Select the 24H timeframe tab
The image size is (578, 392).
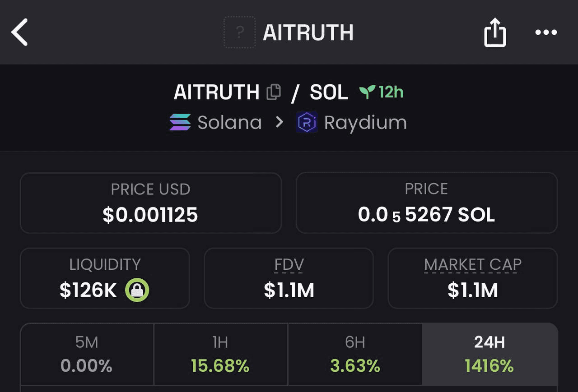(489, 354)
